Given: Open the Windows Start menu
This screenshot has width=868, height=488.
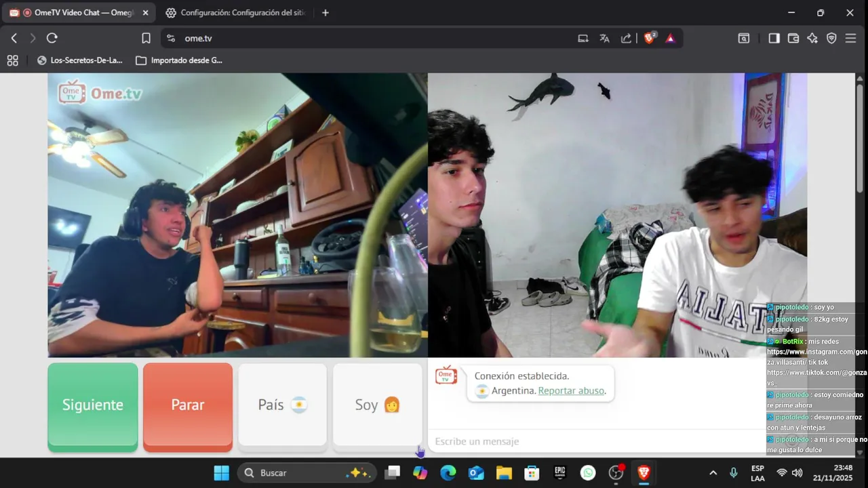Looking at the screenshot, I should click(222, 473).
